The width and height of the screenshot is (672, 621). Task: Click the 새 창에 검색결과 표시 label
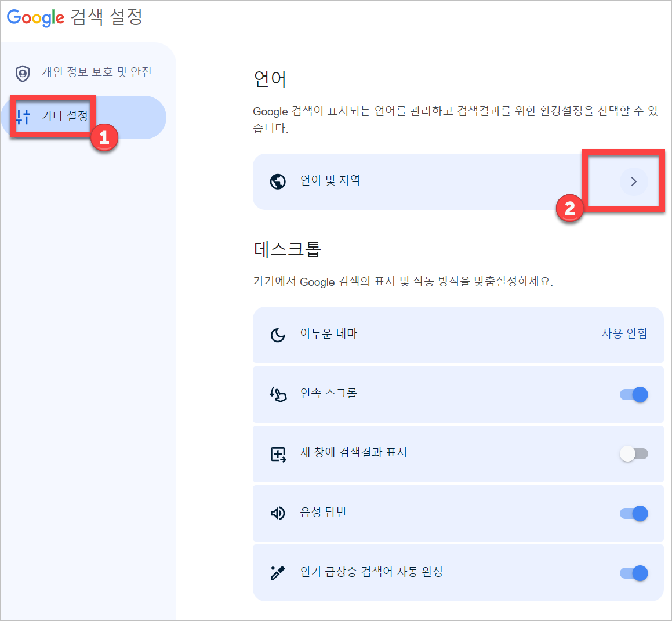click(x=354, y=452)
